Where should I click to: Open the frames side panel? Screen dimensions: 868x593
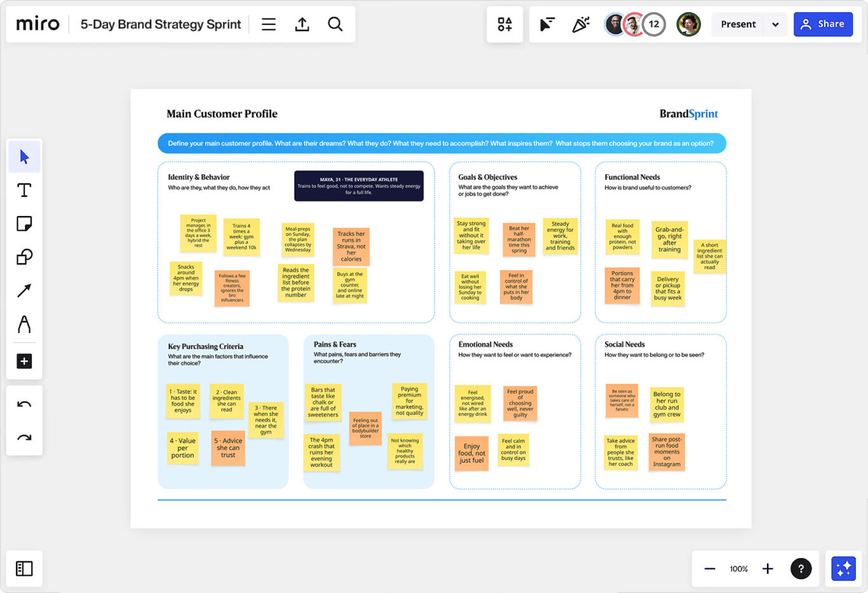(24, 568)
